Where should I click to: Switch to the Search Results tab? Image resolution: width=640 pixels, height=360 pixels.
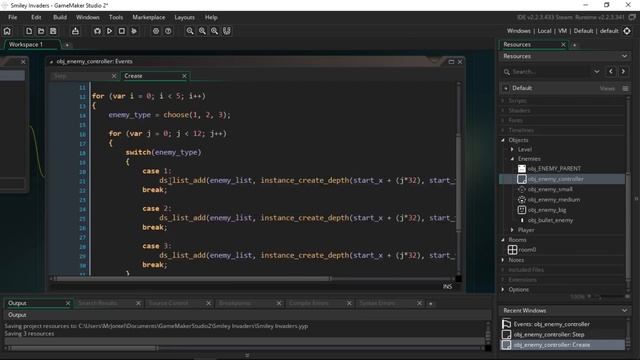pos(98,303)
